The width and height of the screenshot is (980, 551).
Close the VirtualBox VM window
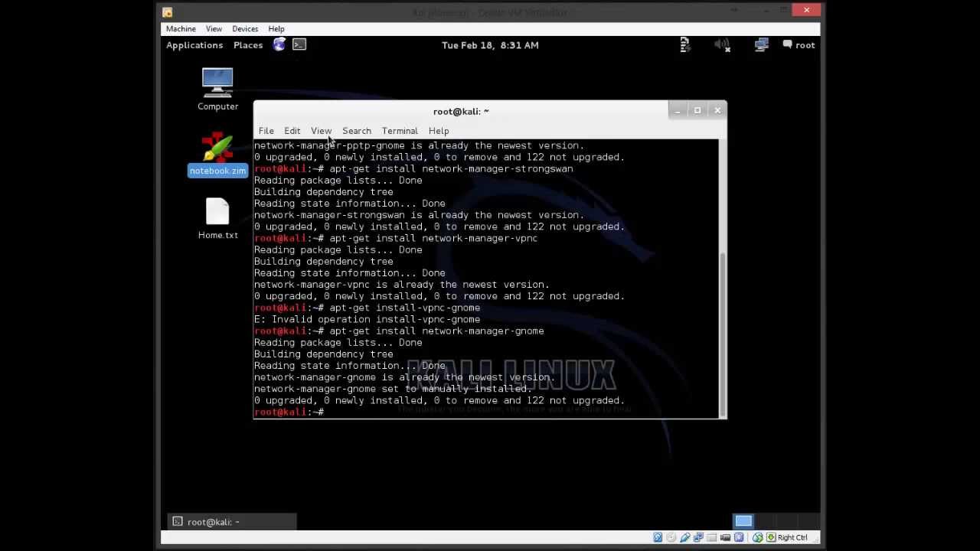pos(806,11)
